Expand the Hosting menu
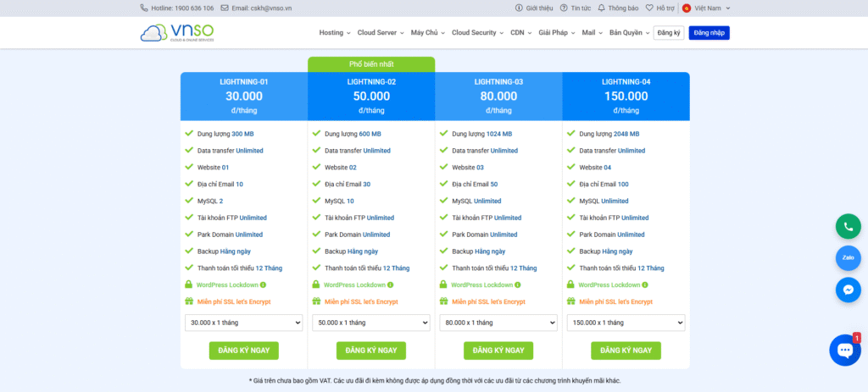Image resolution: width=868 pixels, height=392 pixels. (334, 33)
